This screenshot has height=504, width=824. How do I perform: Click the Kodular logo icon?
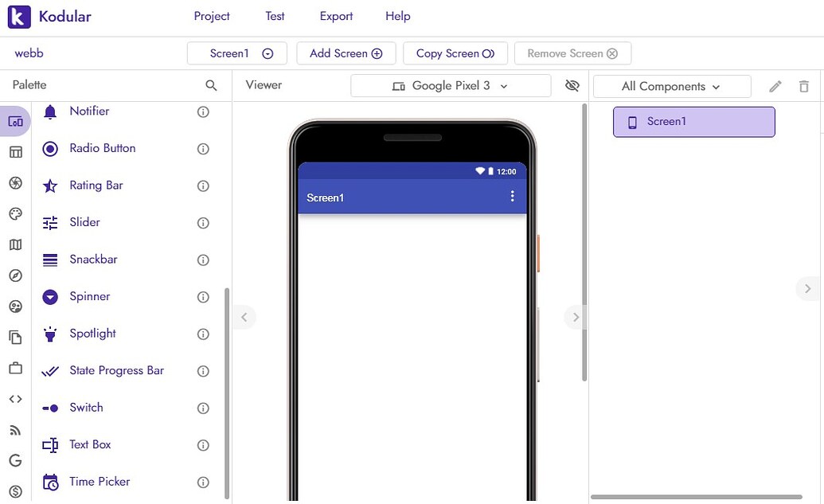point(19,16)
